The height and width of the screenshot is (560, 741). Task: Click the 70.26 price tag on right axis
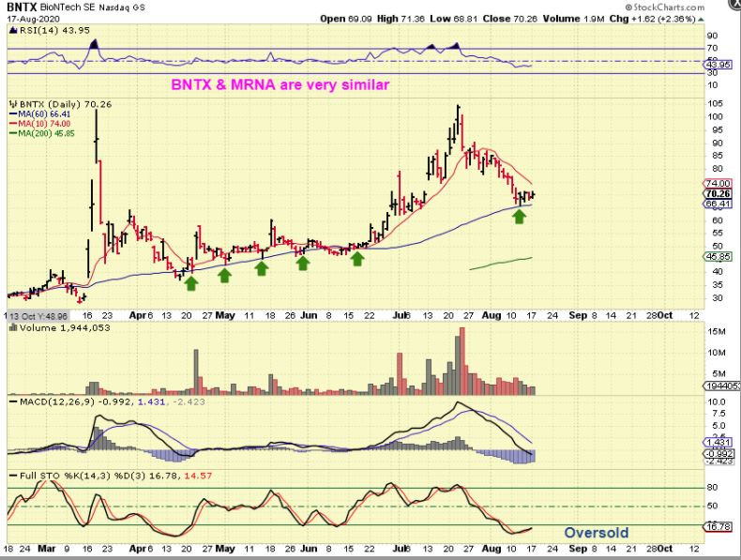(x=718, y=194)
